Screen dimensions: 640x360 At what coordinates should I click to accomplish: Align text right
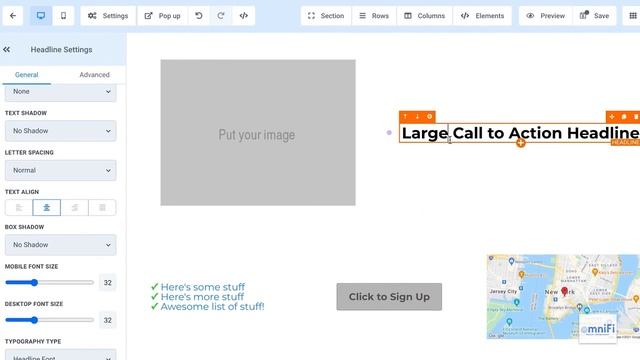(74, 207)
